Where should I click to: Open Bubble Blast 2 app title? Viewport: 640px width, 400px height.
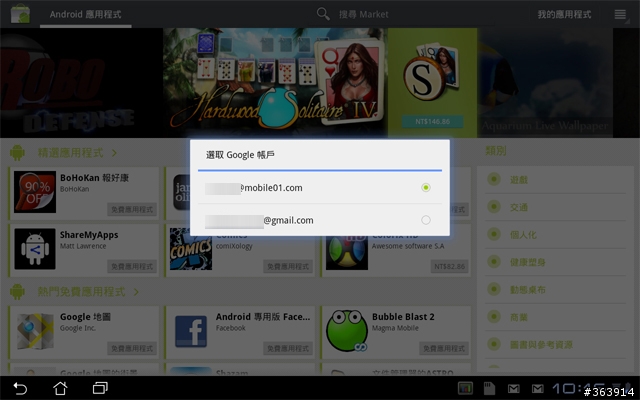point(403,317)
